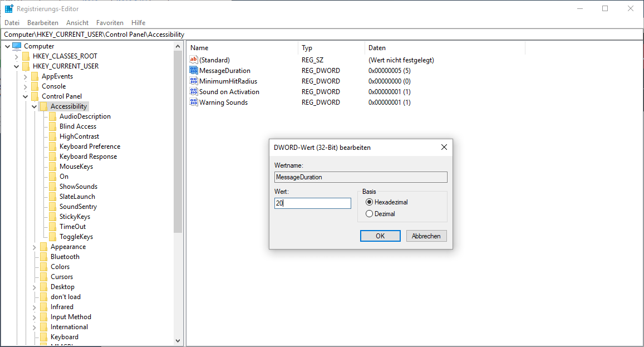Select the Dezimal radio button
Viewport: 644px width, 347px height.
[x=369, y=214]
